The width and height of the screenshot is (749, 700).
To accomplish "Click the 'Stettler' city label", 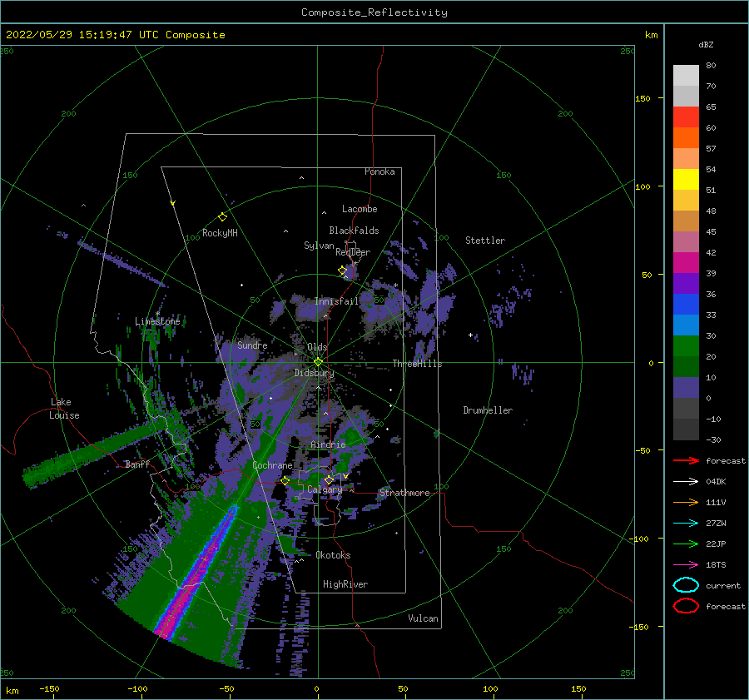I will coord(485,241).
